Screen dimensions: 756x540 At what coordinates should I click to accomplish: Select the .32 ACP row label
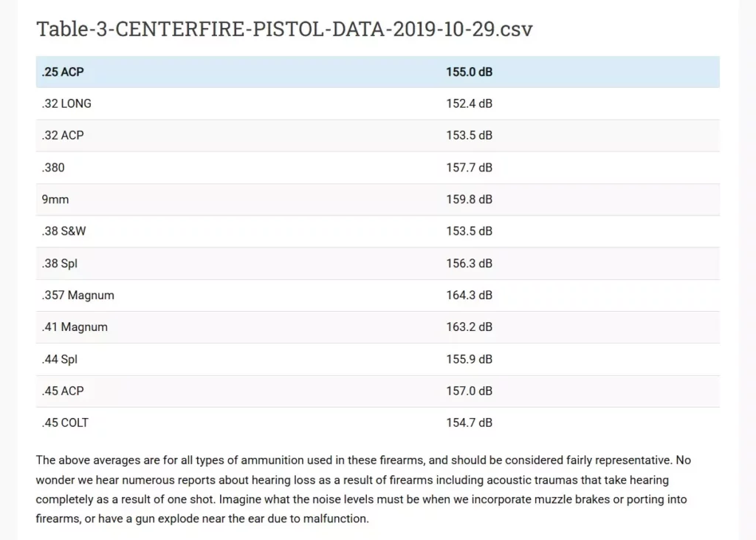point(63,136)
